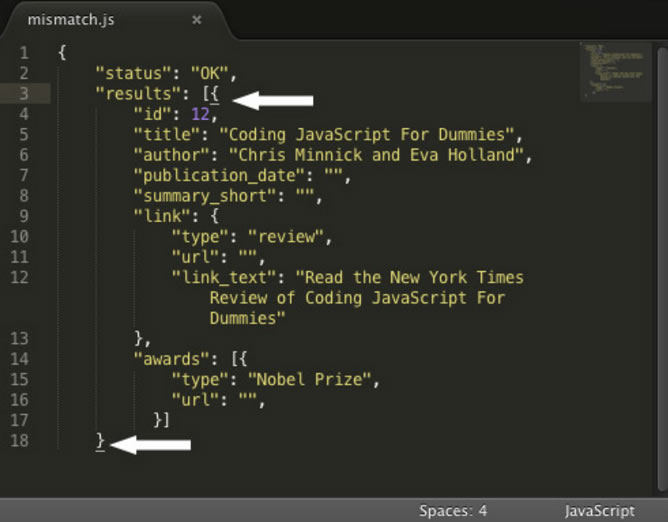Close the mismatch.js tab
This screenshot has height=522, width=668.
click(196, 20)
